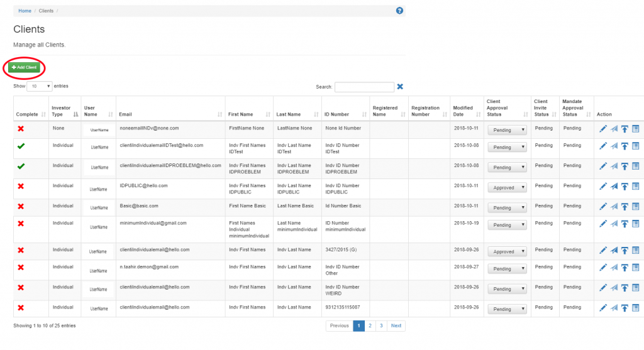The width and height of the screenshot is (644, 350).
Task: Open status dropdown for minimumIndividual@gmail.com
Action: pyautogui.click(x=508, y=225)
